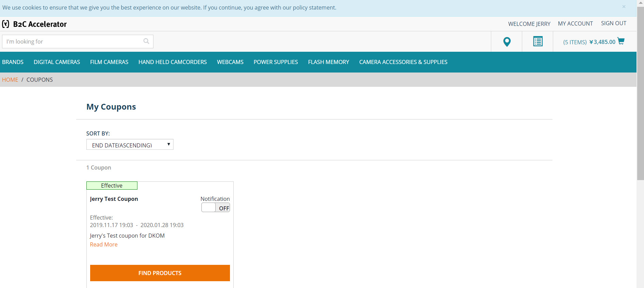
Task: Open the Power Supplies menu
Action: coord(276,62)
